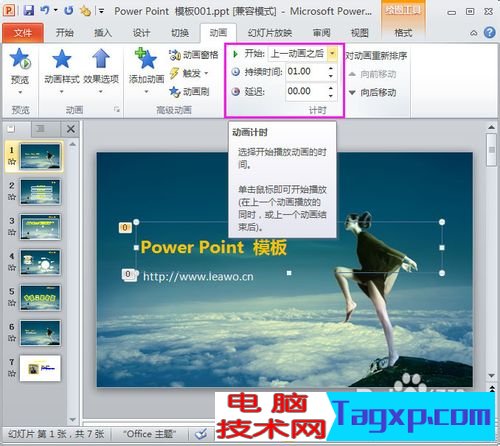Open the Undo history dropdown arrow
The height and width of the screenshot is (446, 500).
tap(55, 11)
